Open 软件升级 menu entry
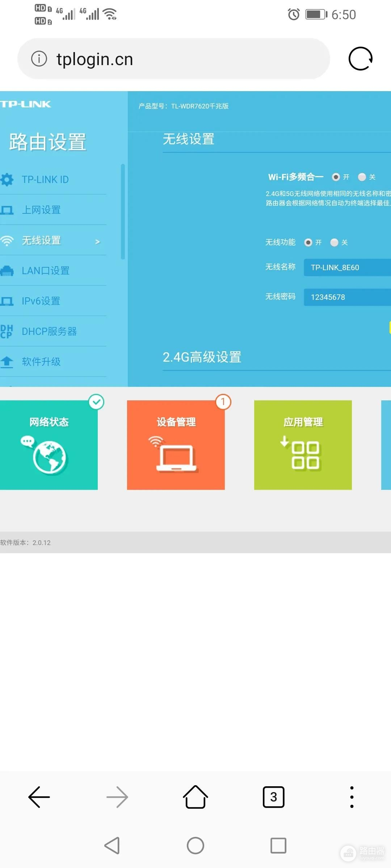 click(x=41, y=362)
